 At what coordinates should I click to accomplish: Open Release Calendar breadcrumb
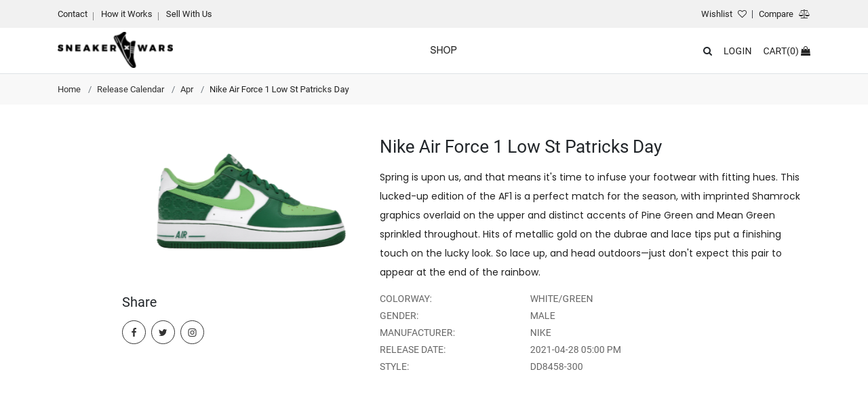coord(130,90)
